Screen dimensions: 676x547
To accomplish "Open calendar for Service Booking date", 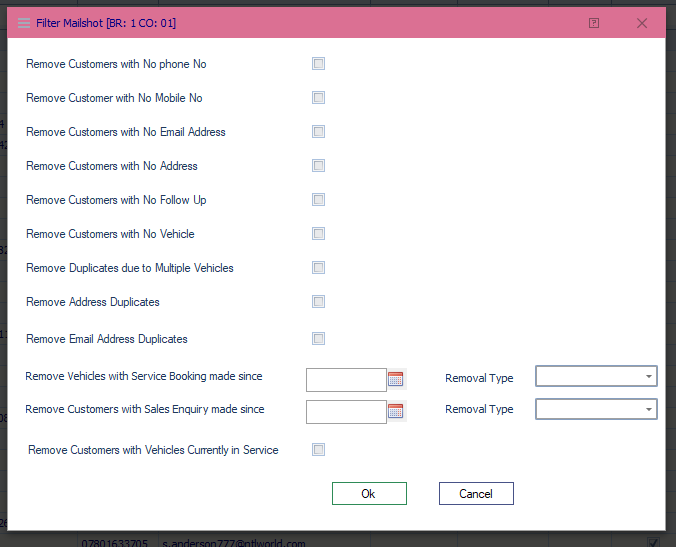I will [x=396, y=379].
